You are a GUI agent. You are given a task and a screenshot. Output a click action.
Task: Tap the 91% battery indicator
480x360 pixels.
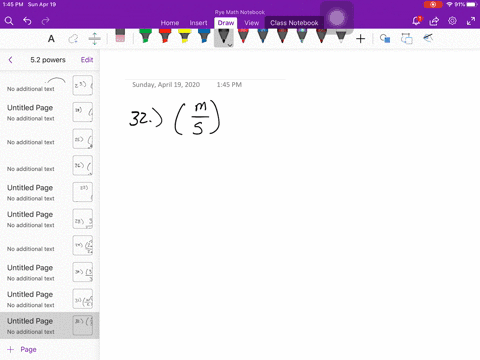pos(465,4)
